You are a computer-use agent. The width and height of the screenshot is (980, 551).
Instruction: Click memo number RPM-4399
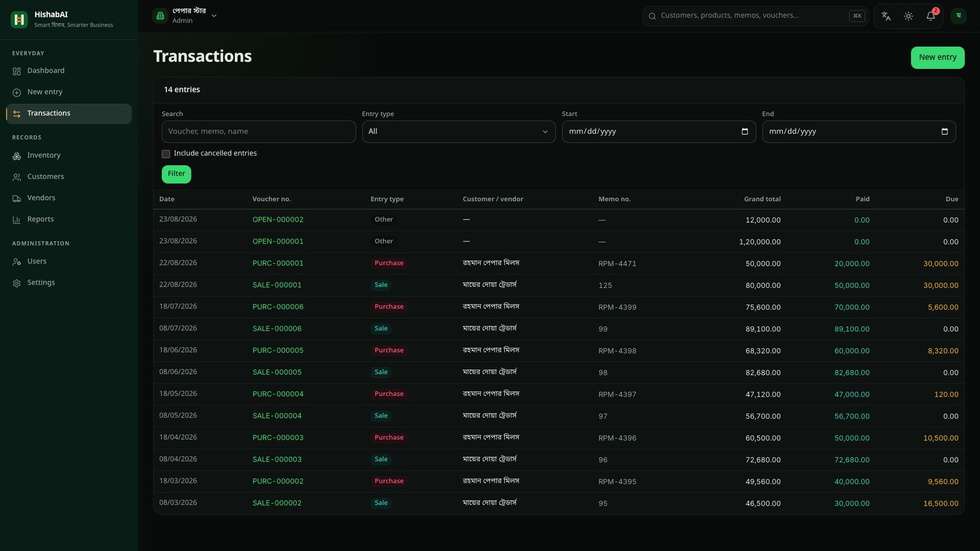click(x=618, y=307)
